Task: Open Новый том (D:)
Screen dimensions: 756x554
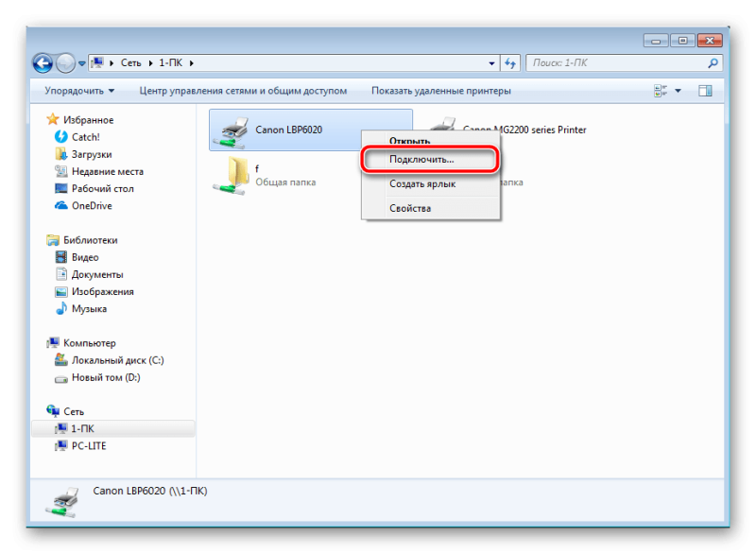Action: click(106, 377)
